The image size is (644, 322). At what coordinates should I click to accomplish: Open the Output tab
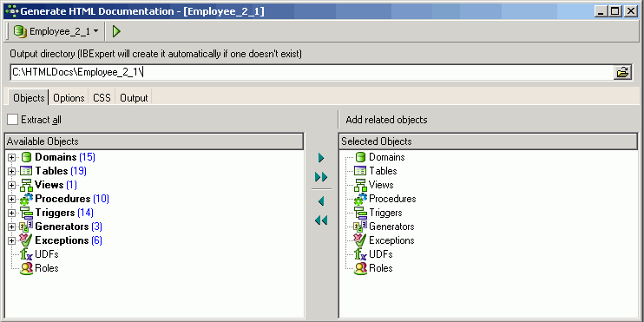(134, 98)
